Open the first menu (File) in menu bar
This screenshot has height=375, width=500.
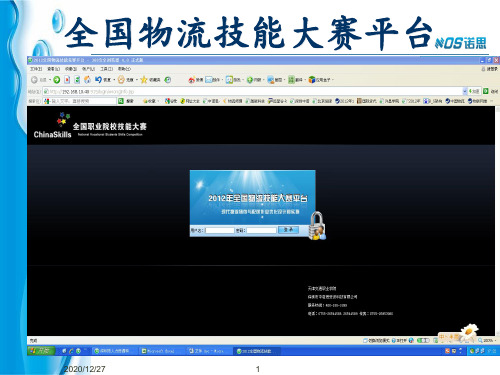[x=36, y=69]
